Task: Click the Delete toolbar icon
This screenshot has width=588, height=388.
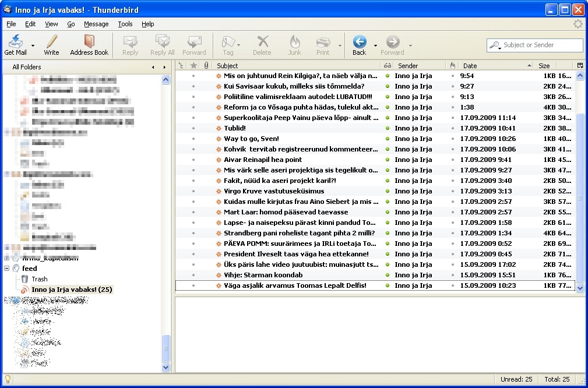Action: coord(262,41)
